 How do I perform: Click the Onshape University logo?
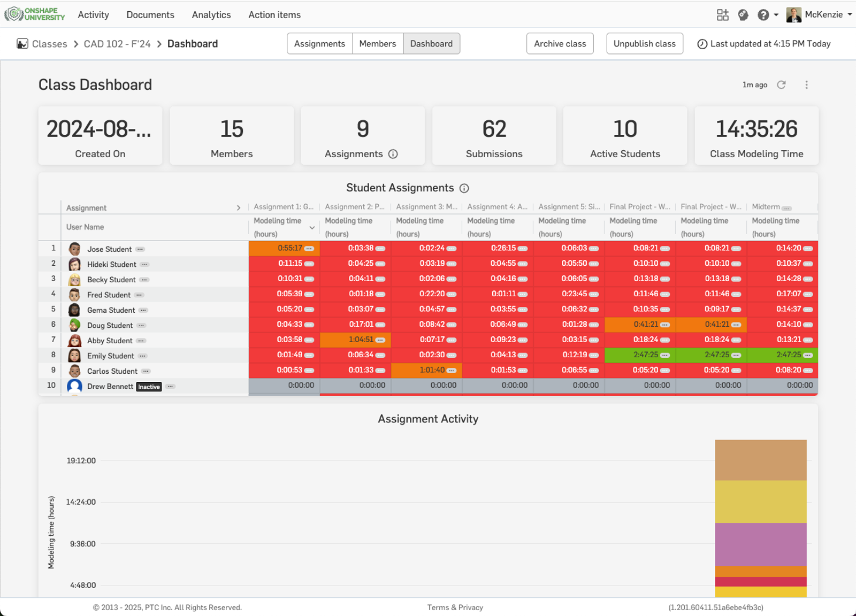pyautogui.click(x=35, y=14)
